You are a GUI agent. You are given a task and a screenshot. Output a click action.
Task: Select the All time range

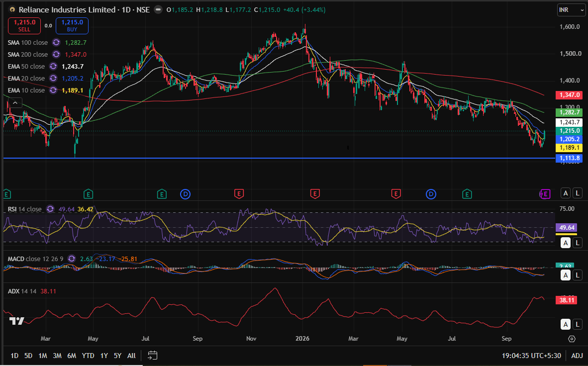[x=131, y=356]
